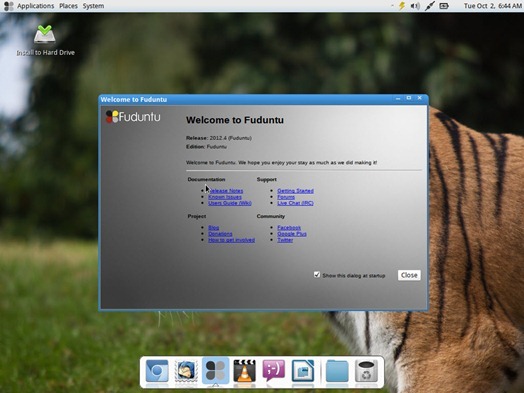
Task: Open the System menu
Action: [93, 6]
